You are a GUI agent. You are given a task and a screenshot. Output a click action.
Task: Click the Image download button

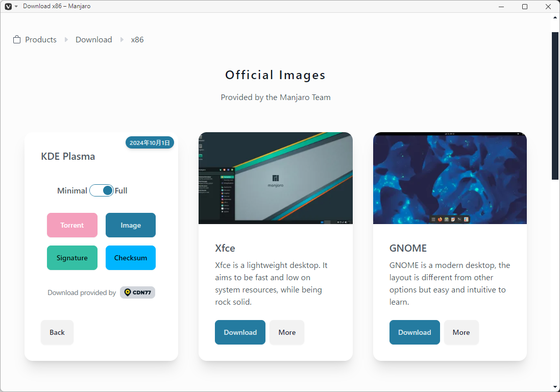pyautogui.click(x=131, y=225)
